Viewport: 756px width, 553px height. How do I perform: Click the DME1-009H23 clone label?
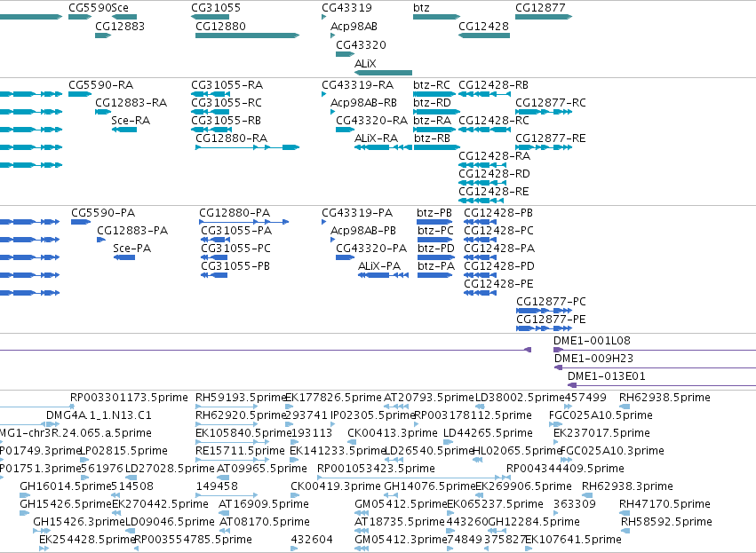point(593,359)
